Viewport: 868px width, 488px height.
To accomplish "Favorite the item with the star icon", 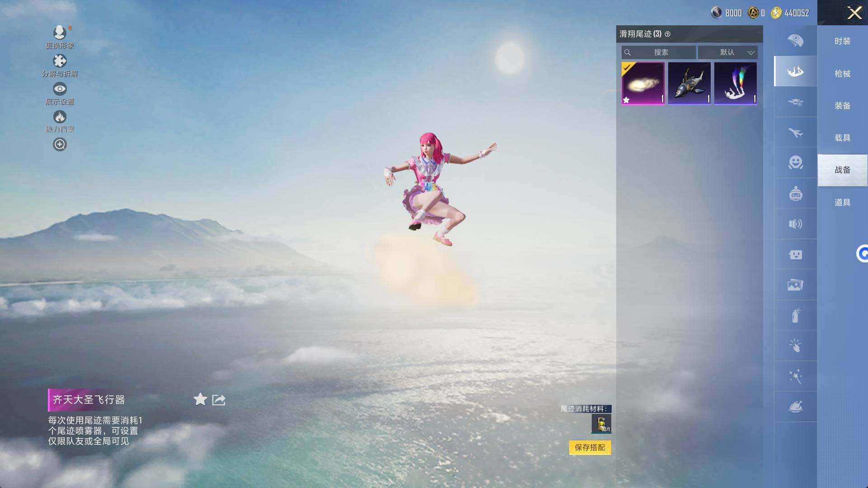I will 200,399.
